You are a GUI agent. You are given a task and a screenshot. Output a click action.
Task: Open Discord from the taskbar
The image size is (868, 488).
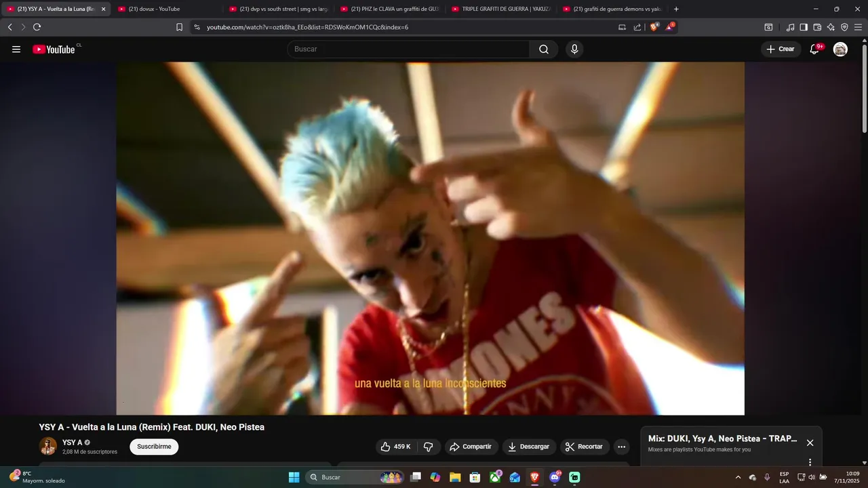(x=555, y=477)
